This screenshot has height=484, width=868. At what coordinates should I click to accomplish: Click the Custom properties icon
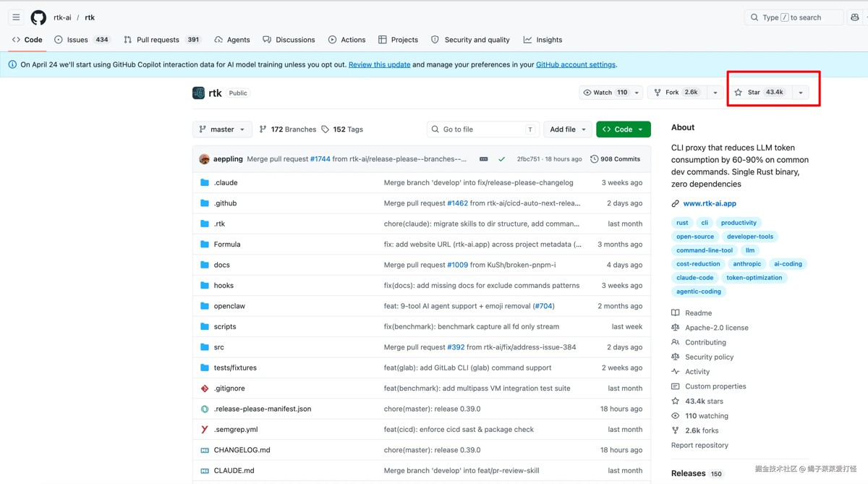pyautogui.click(x=675, y=386)
